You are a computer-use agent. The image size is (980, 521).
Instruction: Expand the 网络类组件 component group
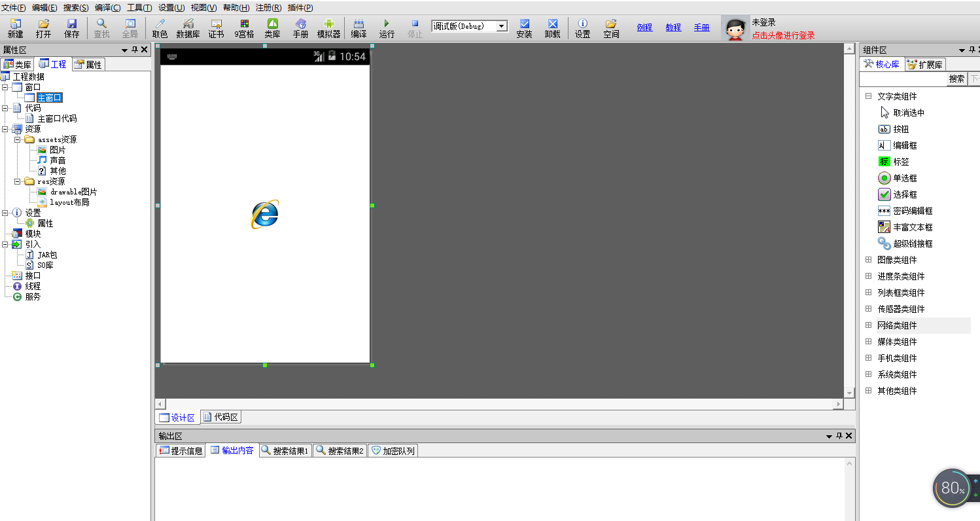pos(869,325)
